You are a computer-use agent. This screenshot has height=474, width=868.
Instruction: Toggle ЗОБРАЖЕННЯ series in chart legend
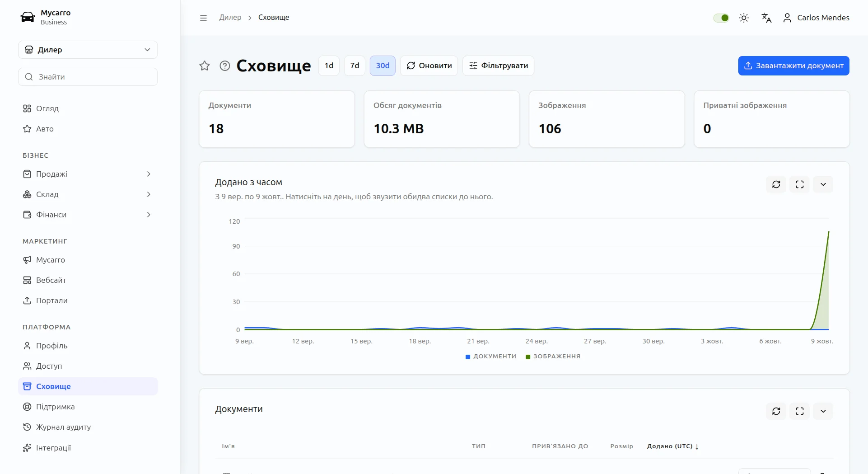(x=553, y=357)
